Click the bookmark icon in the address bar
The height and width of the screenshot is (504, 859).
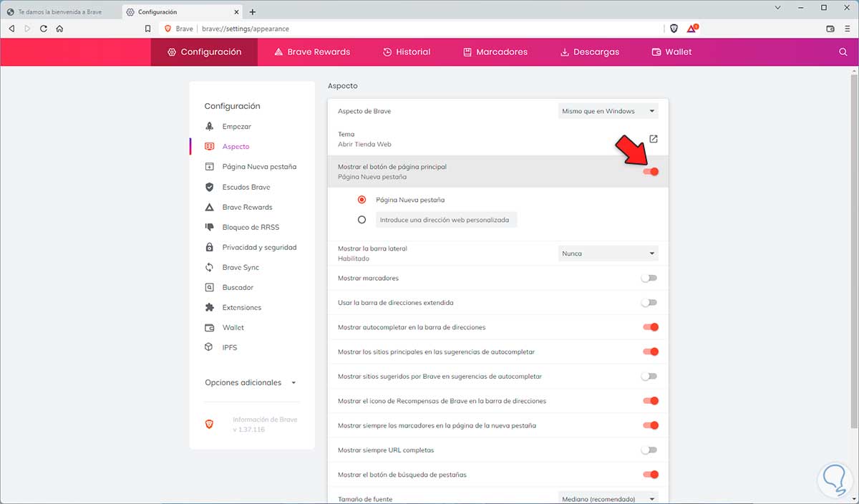pyautogui.click(x=147, y=29)
